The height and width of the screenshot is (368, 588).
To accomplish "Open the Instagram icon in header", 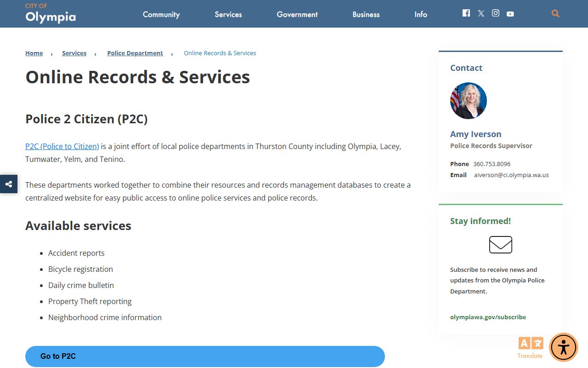I will [495, 13].
